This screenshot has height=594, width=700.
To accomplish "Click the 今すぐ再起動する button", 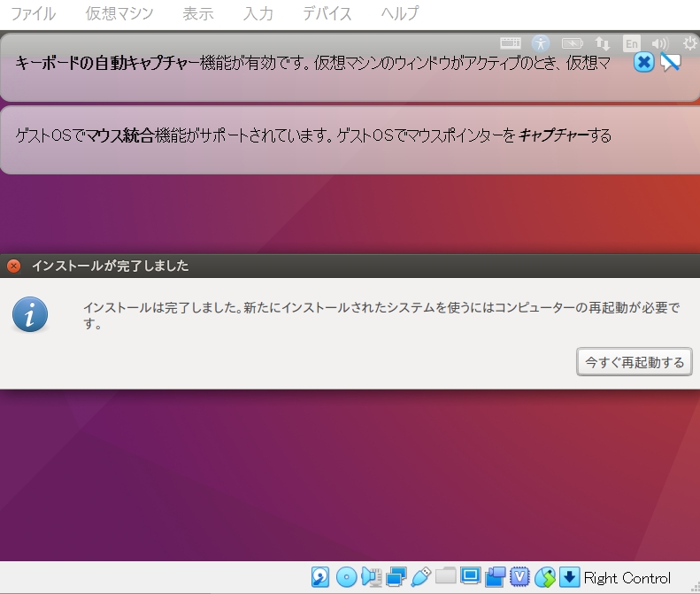I will 635,362.
